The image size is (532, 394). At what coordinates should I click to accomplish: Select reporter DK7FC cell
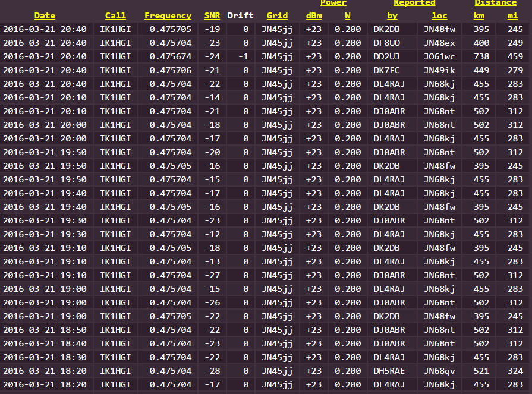click(392, 70)
